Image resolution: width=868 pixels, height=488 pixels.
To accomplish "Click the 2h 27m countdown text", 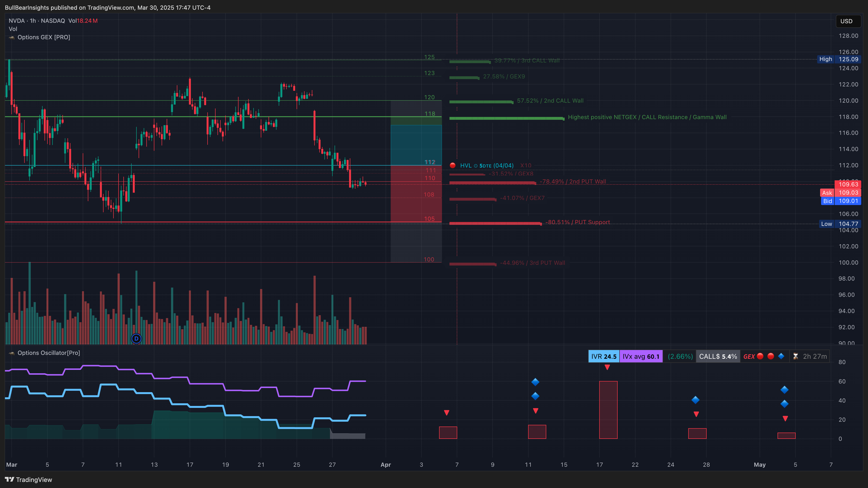I will 815,357.
